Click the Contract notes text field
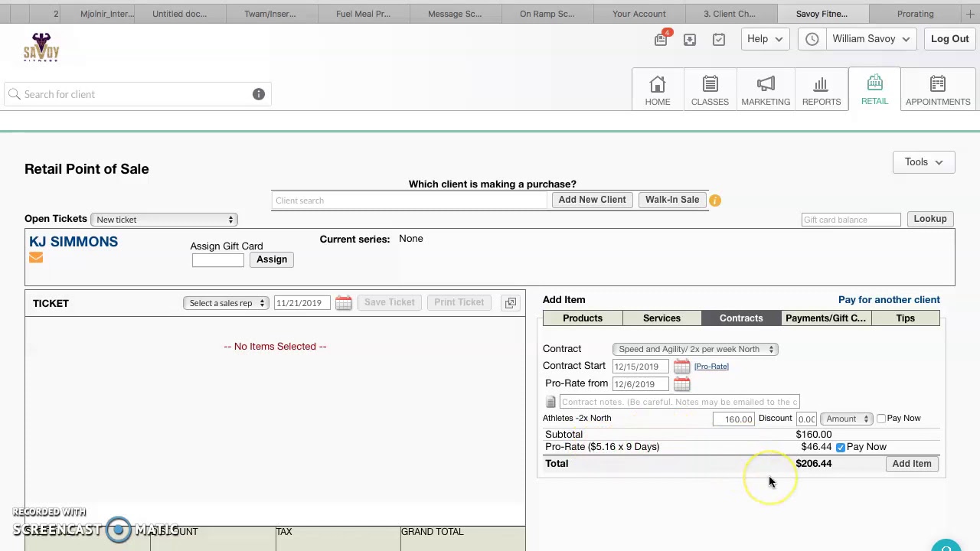This screenshot has height=551, width=980. tap(680, 402)
